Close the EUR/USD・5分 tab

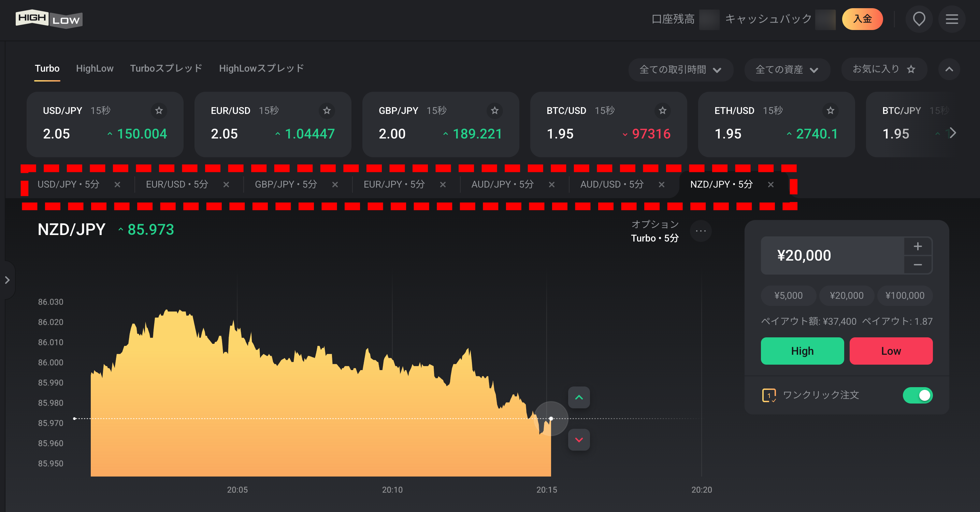click(226, 185)
